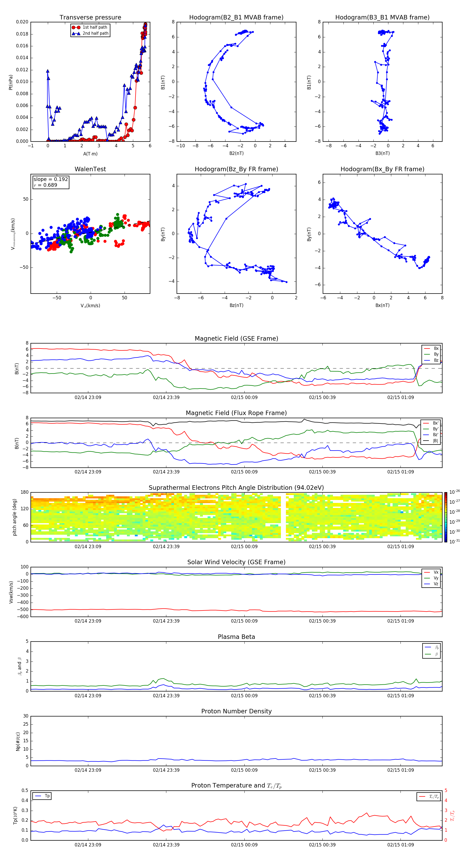
Task: Click 'Solar Wind Velocity (GSE Frame)' title
Action: 236,562
